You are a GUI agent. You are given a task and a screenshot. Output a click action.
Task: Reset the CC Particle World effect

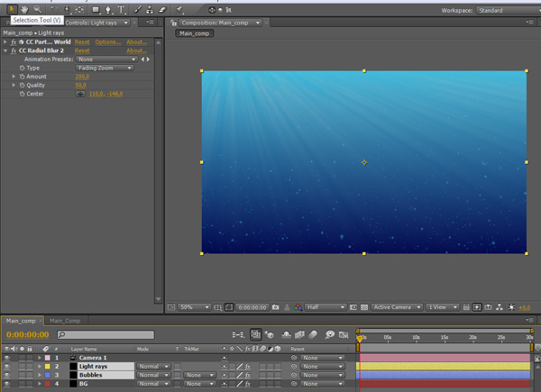point(82,42)
